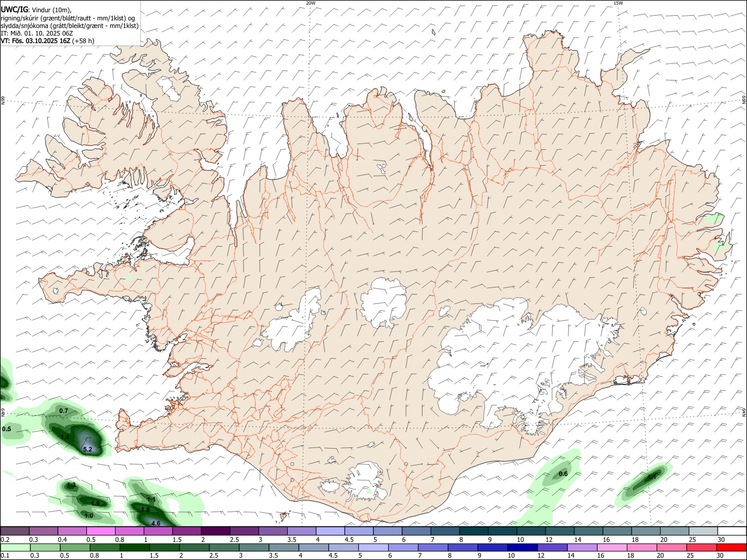Select the bright red 30 swatch ending lower legend row
The height and width of the screenshot is (560, 747).
point(731,547)
